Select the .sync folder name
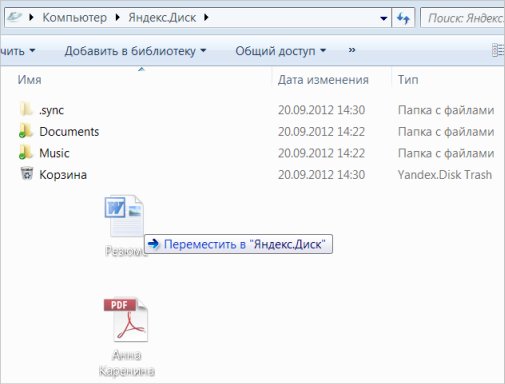This screenshot has width=505, height=384. pos(51,110)
